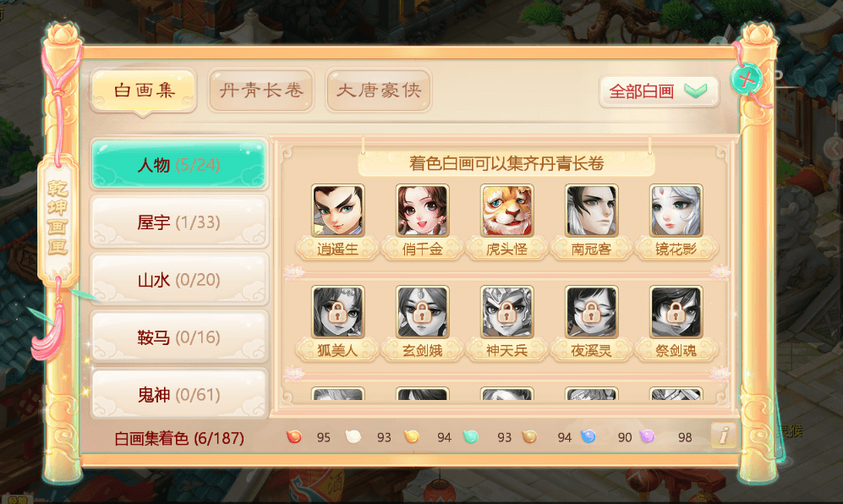This screenshot has width=843, height=504.
Task: Select the 鞍马 (0/16) category
Action: [179, 337]
